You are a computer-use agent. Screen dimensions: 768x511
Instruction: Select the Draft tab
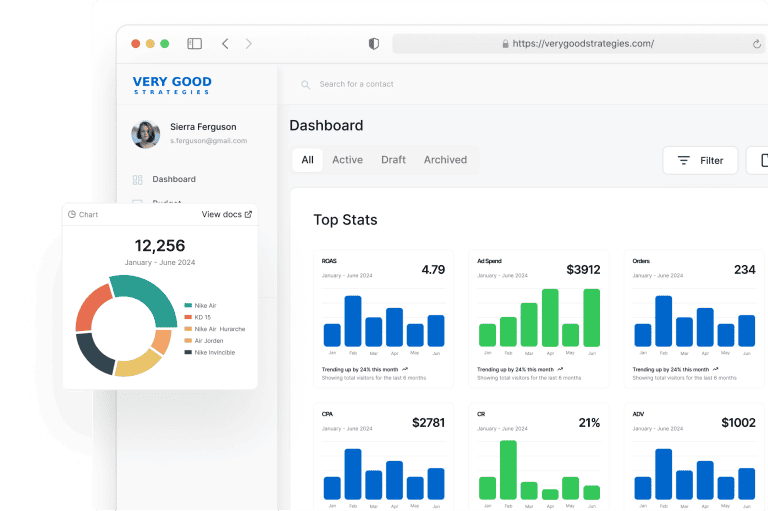click(x=393, y=160)
